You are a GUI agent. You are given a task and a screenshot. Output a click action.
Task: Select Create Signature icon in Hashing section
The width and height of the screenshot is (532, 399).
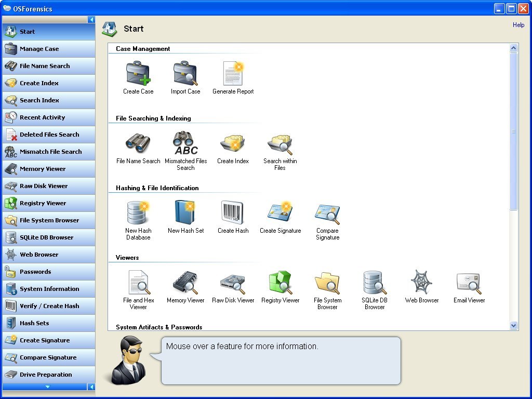pos(280,212)
